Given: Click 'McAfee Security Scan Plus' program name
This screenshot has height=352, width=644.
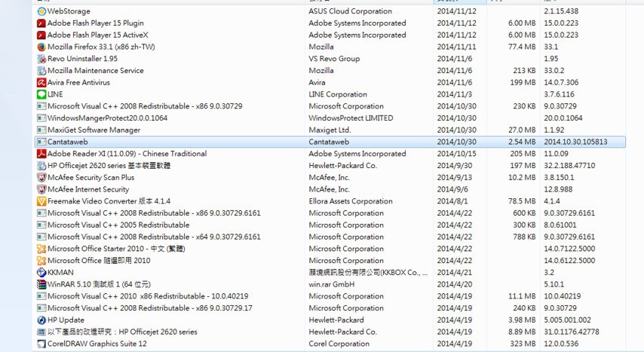Looking at the screenshot, I should pos(91,177).
